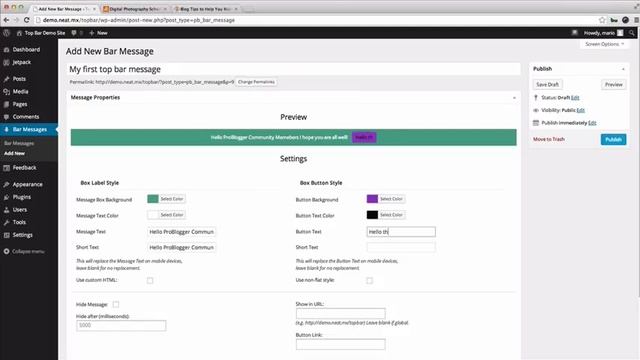
Task: Click Change Permalinks button
Action: [x=256, y=82]
